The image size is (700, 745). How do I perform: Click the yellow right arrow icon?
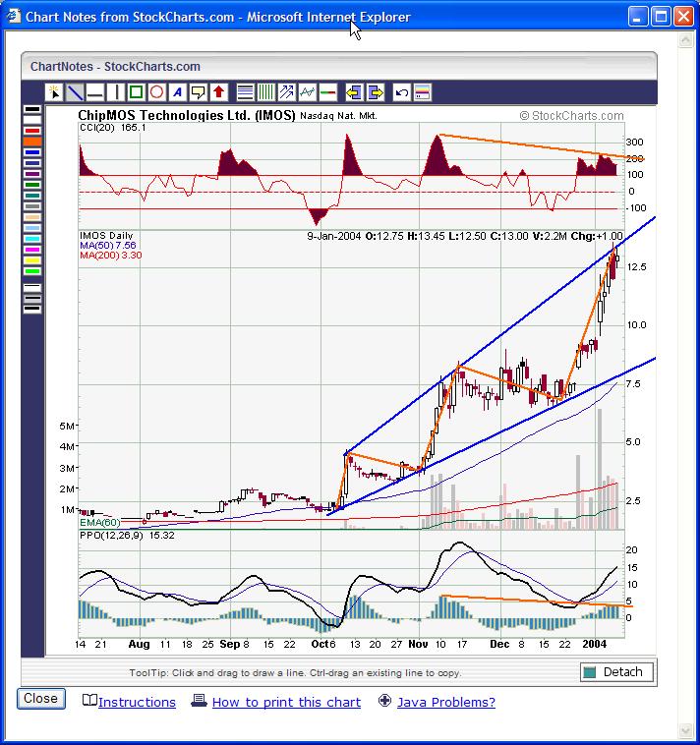tap(375, 92)
